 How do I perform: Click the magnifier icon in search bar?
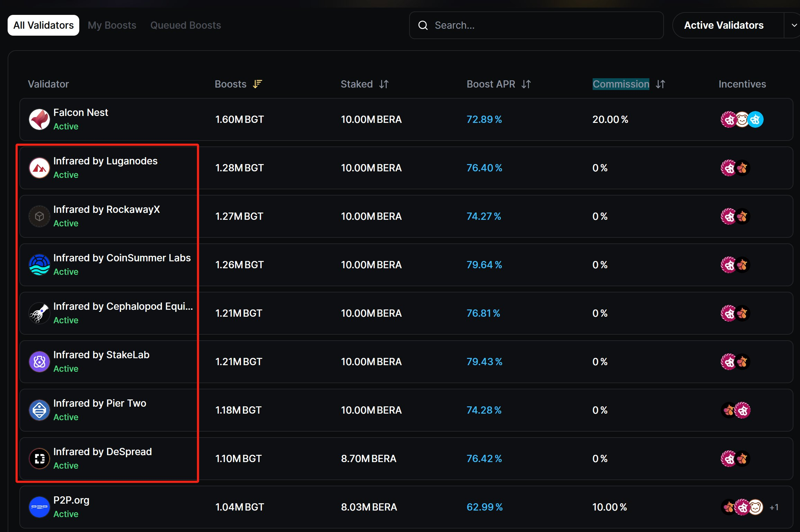423,25
